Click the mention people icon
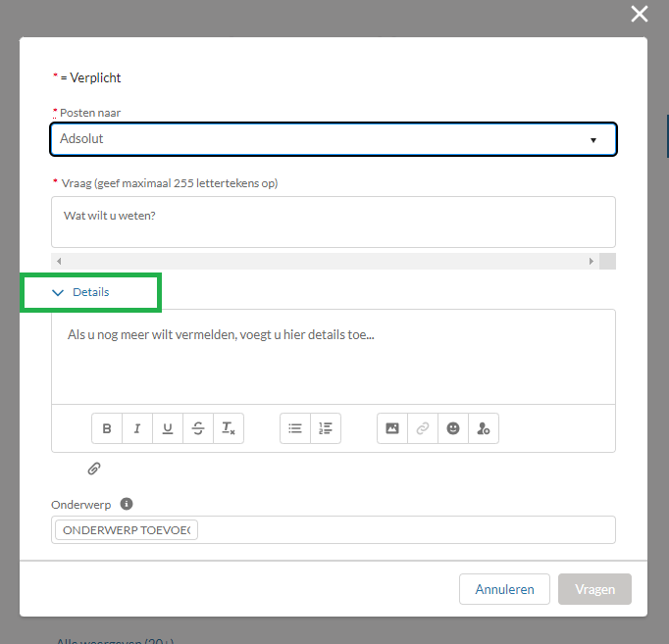This screenshot has height=644, width=669. point(484,428)
